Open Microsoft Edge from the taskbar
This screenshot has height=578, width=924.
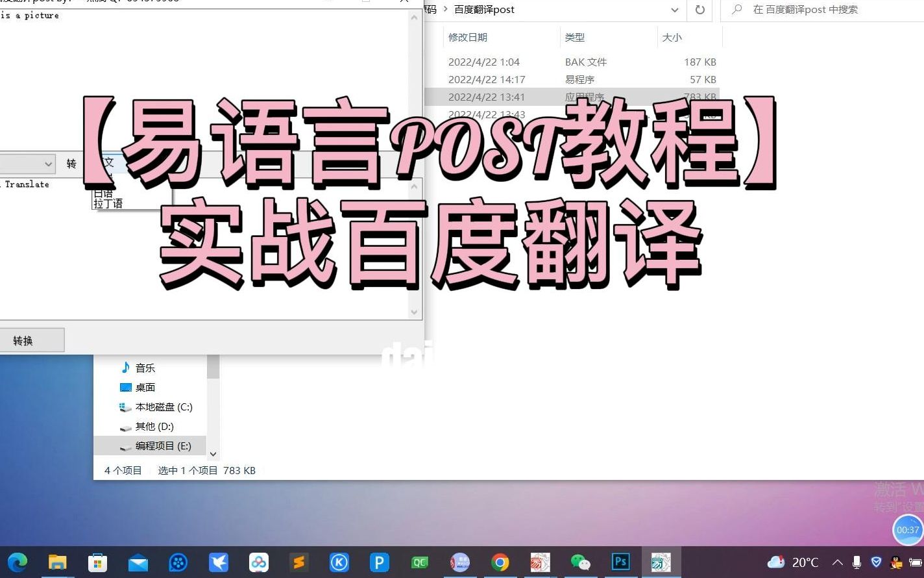click(x=18, y=562)
